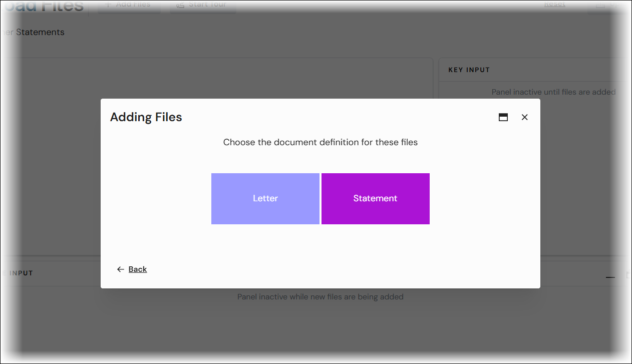Choose the Statement document definition
This screenshot has width=632, height=364.
click(375, 199)
